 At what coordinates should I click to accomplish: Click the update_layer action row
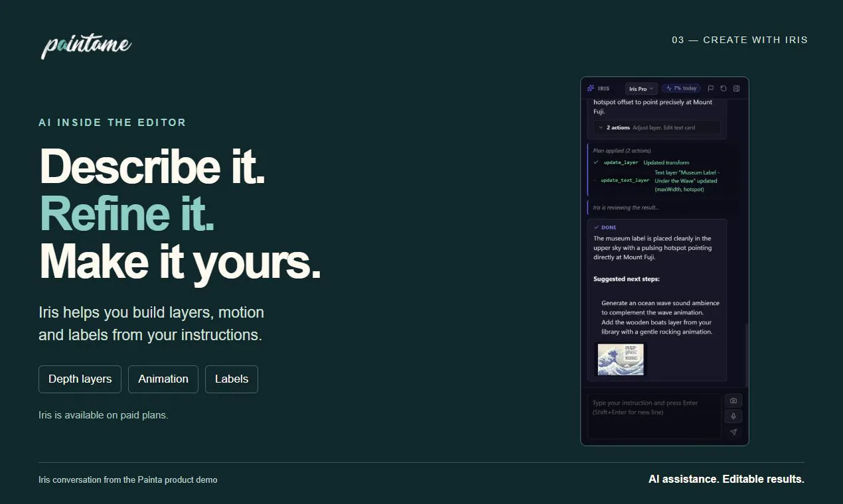pyautogui.click(x=641, y=162)
